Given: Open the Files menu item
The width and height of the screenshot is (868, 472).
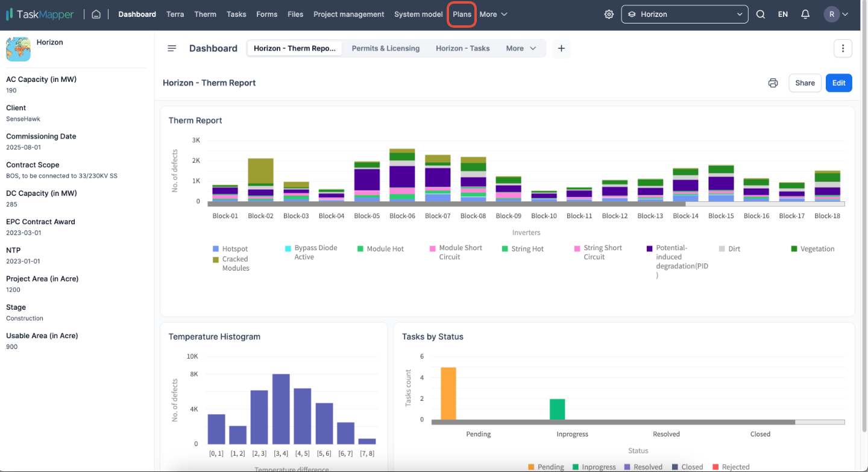Looking at the screenshot, I should pos(295,14).
